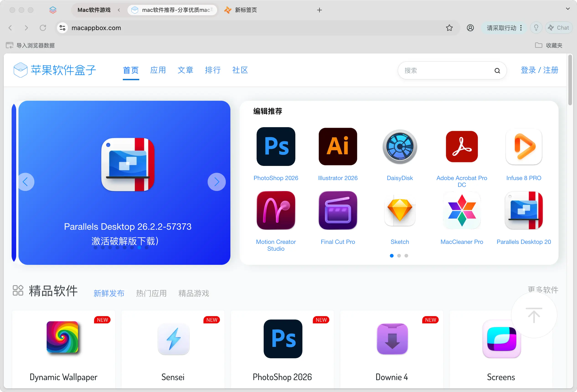
Task: Open the Downie 4 download icon
Action: pos(392,339)
